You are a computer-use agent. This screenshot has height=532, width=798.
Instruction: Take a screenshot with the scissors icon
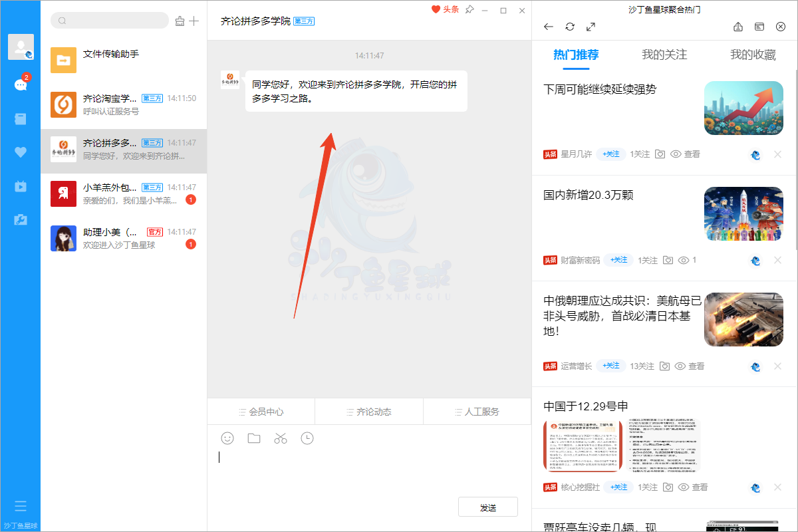(280, 438)
